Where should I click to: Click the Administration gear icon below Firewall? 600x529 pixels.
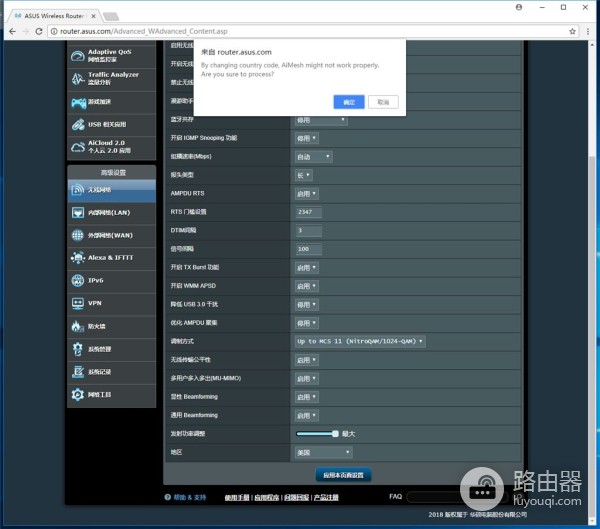click(x=78, y=349)
